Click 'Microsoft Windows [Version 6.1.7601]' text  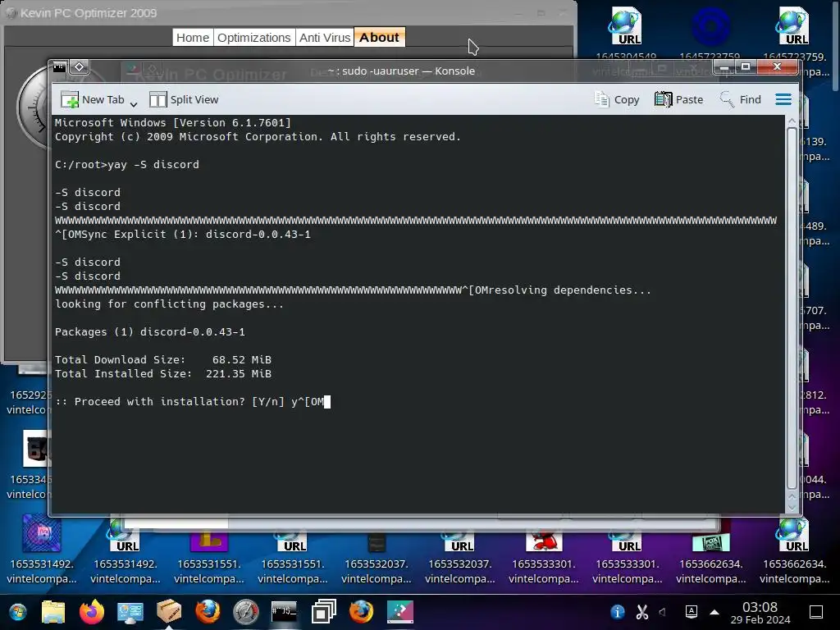point(172,123)
